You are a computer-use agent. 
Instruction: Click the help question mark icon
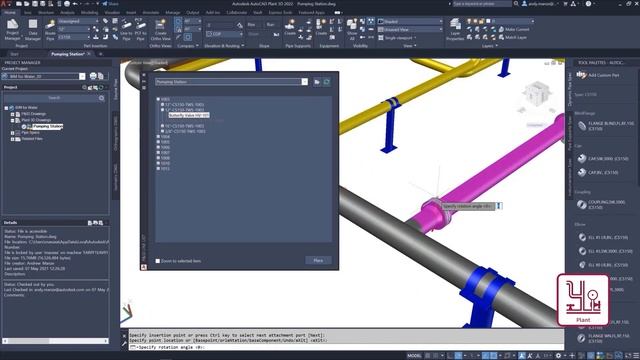click(588, 4)
